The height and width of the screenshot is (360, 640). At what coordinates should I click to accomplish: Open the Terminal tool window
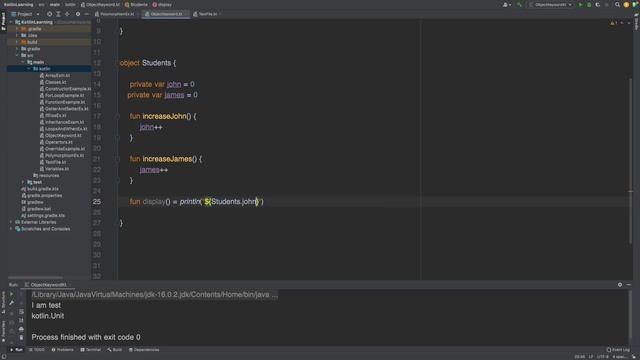pyautogui.click(x=91, y=350)
